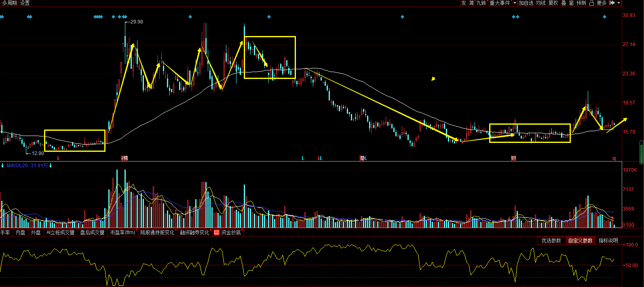Select 市盈率(ttm) indicator tab

tap(122, 232)
